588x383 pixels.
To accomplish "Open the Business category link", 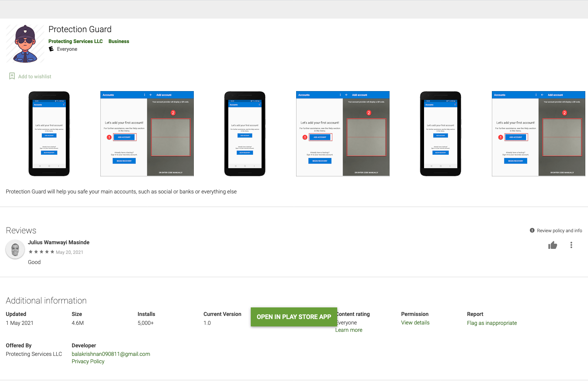I will (x=119, y=41).
